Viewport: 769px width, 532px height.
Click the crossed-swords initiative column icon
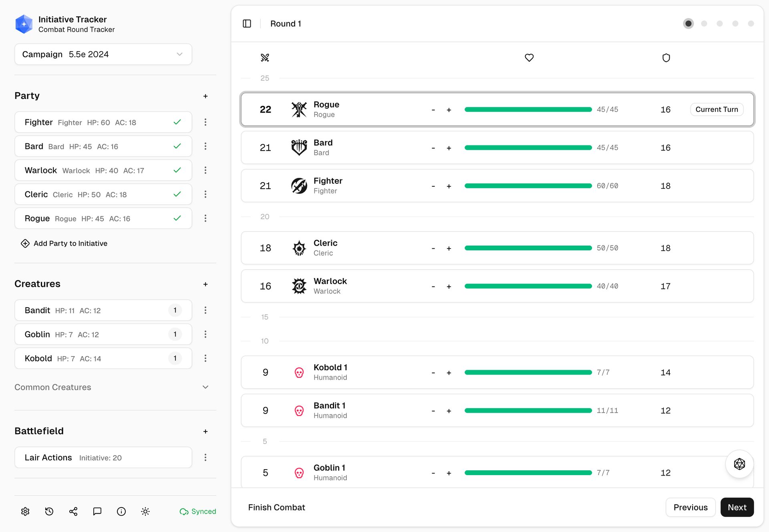tap(265, 57)
